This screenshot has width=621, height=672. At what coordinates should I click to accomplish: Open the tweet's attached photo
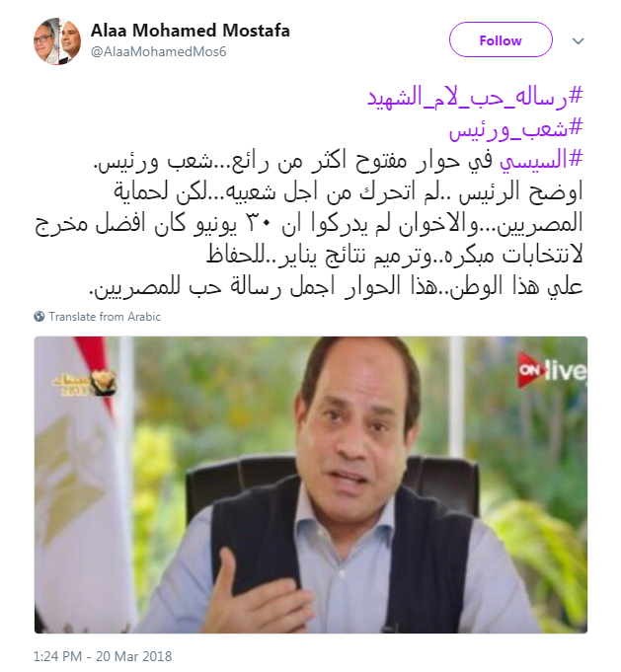311,485
